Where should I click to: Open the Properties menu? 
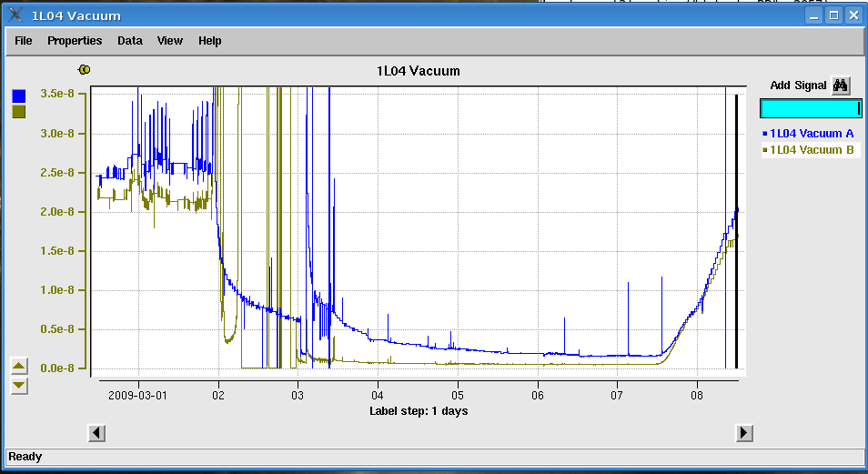pos(75,40)
